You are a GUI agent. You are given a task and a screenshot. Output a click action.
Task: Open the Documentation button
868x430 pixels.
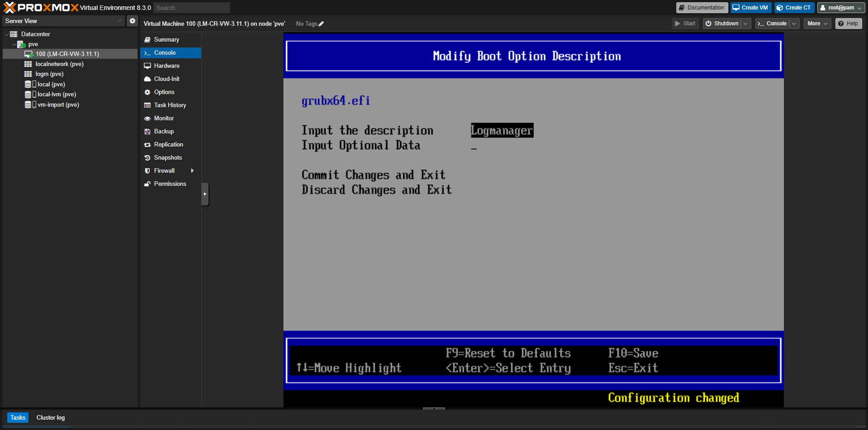pos(702,7)
